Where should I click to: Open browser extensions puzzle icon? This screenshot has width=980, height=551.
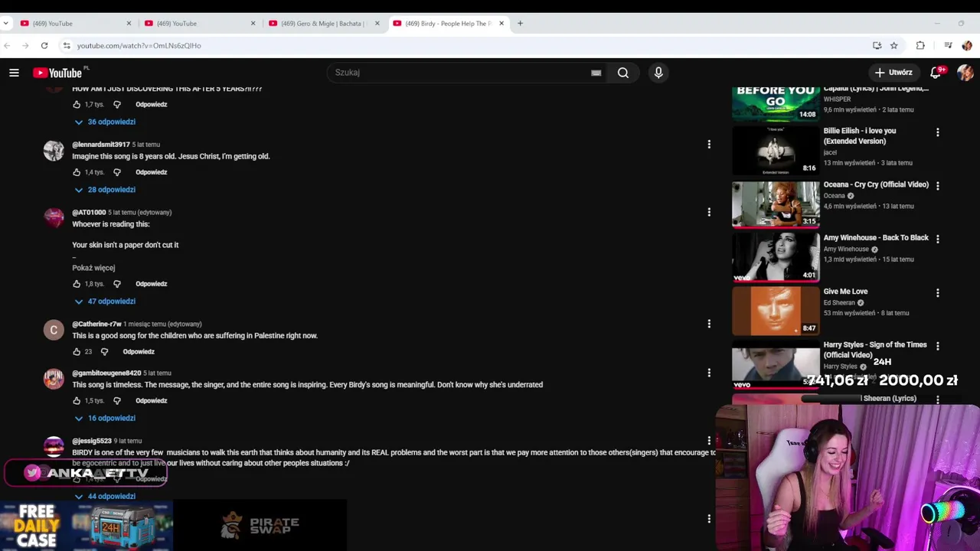coord(920,46)
